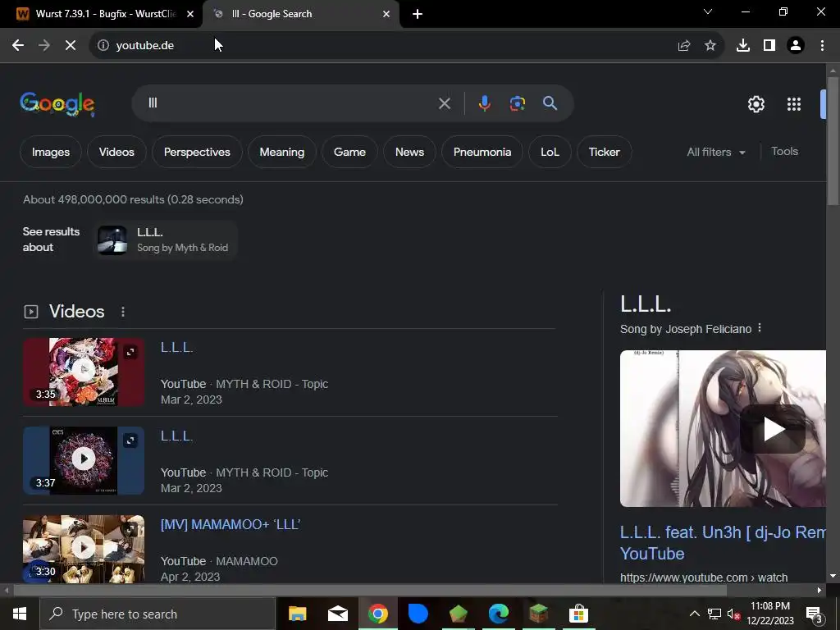Toggle Chrome side panel
Viewport: 840px width, 630px height.
click(x=769, y=46)
